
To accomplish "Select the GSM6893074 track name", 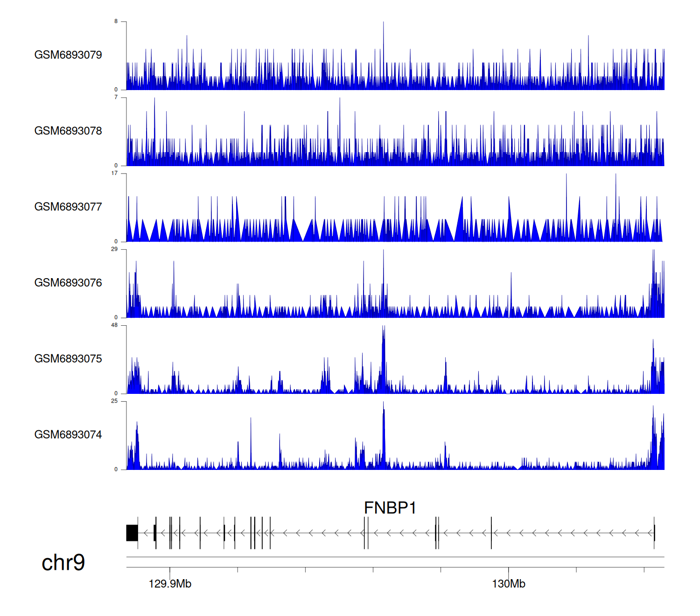I will click(68, 435).
